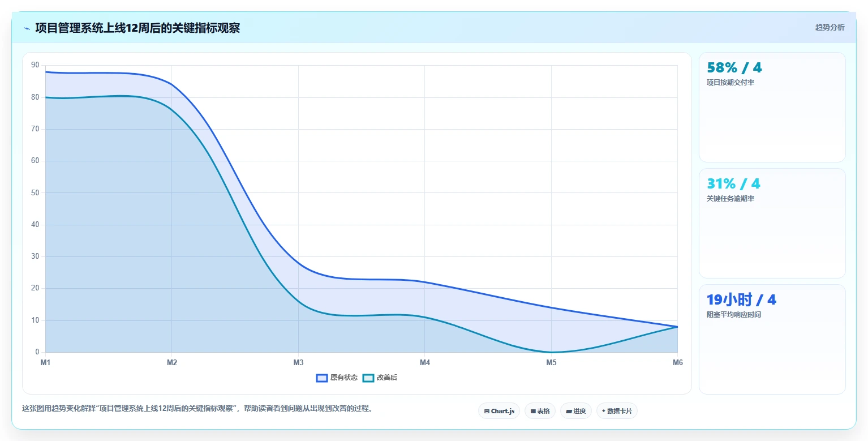
Task: Click the description text below the chart
Action: (198, 408)
